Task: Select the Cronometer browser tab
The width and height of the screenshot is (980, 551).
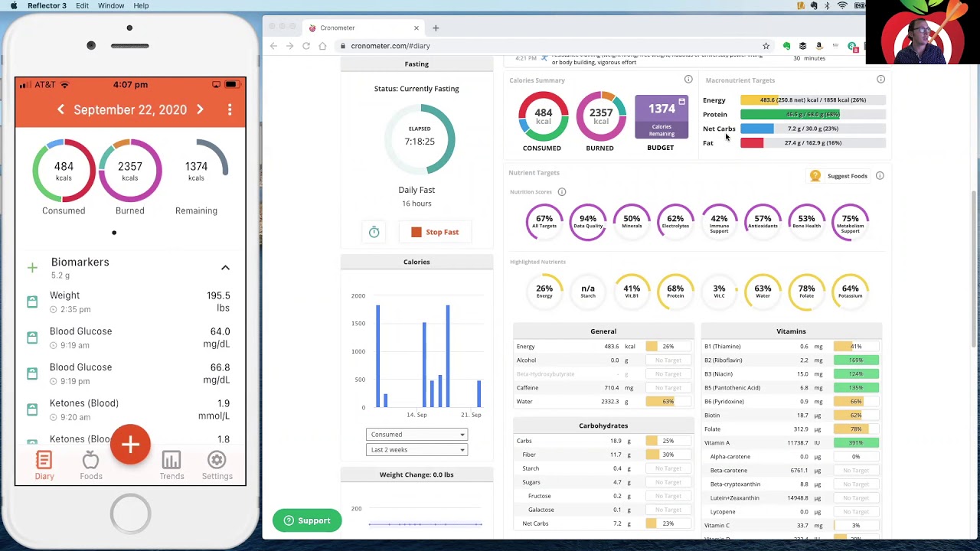Action: (364, 28)
